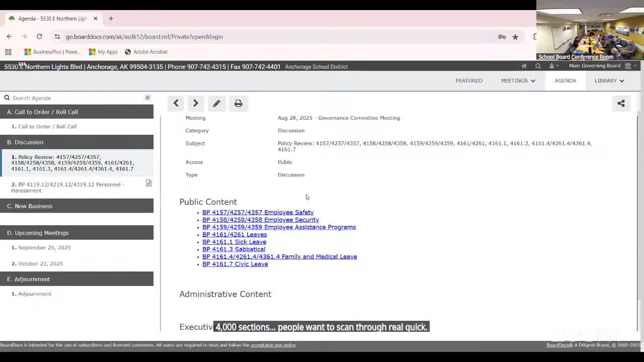644x362 pixels.
Task: Click the Search Agenda field
Action: pyautogui.click(x=75, y=98)
